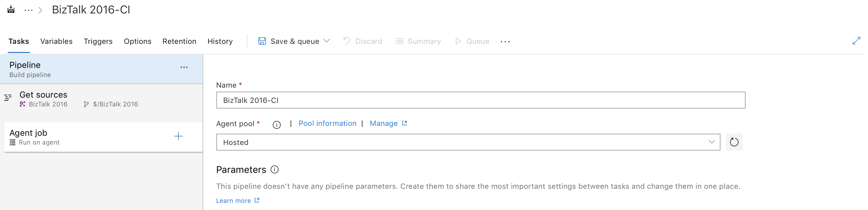Viewport: 868px width, 210px height.
Task: Click the breadcrumb chevron separator
Action: point(40,10)
